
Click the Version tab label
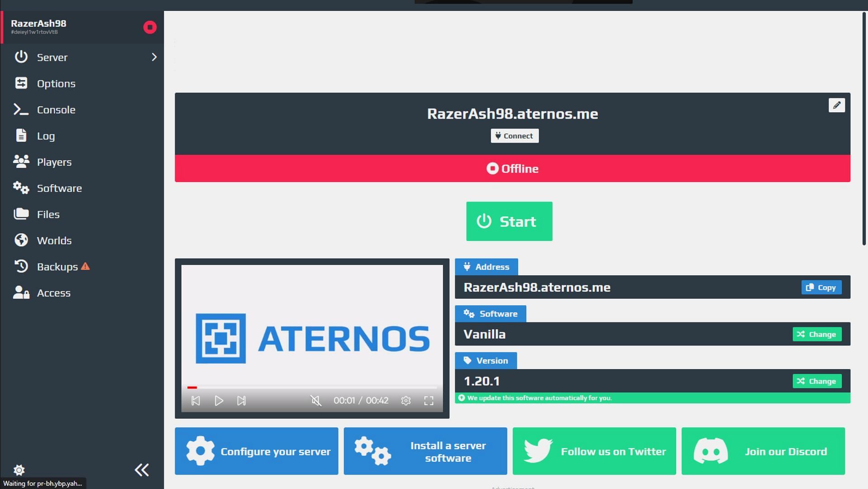[486, 360]
